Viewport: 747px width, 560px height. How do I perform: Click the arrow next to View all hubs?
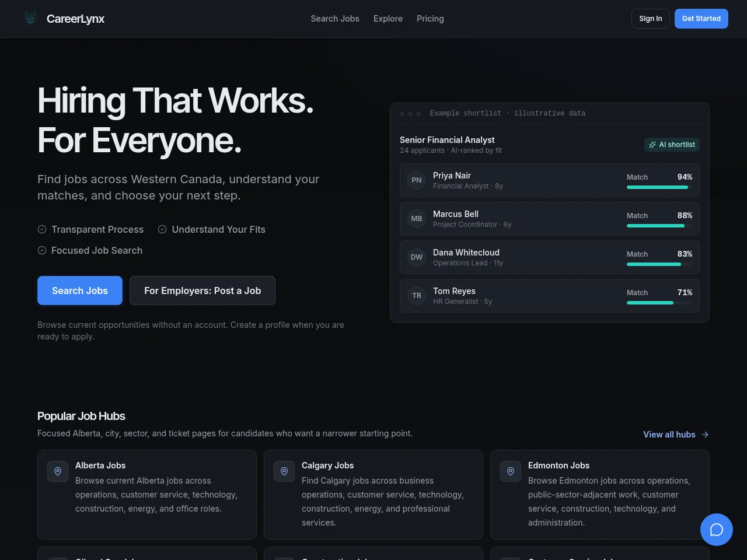pos(705,435)
